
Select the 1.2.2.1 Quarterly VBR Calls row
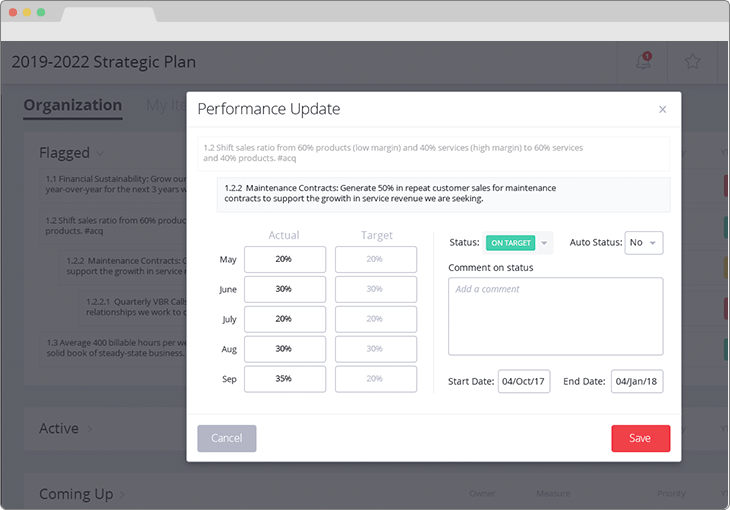coord(135,307)
